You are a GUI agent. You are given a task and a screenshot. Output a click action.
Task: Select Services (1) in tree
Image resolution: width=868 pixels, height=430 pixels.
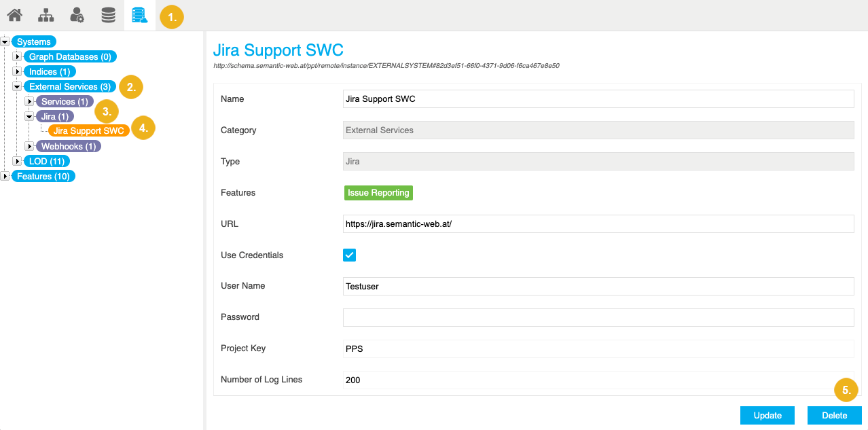65,102
